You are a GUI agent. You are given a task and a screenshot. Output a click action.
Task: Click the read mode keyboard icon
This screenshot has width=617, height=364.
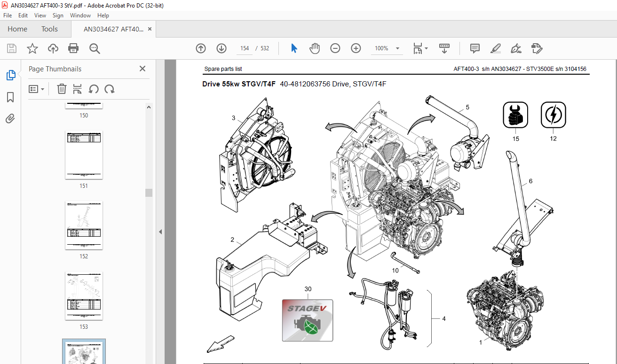444,48
